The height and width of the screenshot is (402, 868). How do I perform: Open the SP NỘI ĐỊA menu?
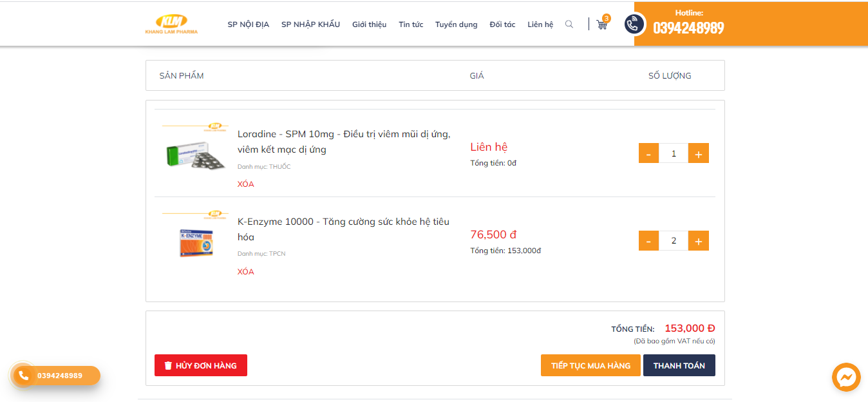(248, 24)
